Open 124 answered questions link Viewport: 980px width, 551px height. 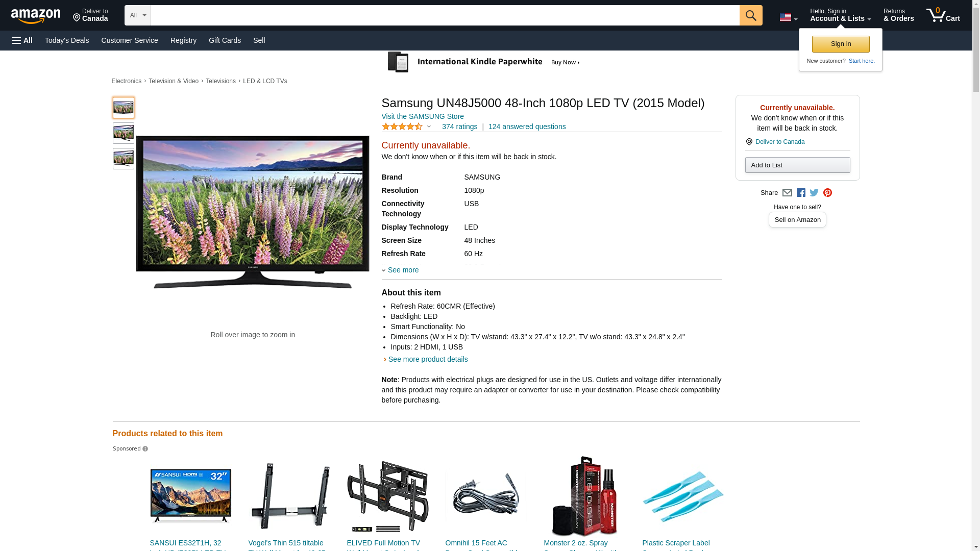pos(527,127)
